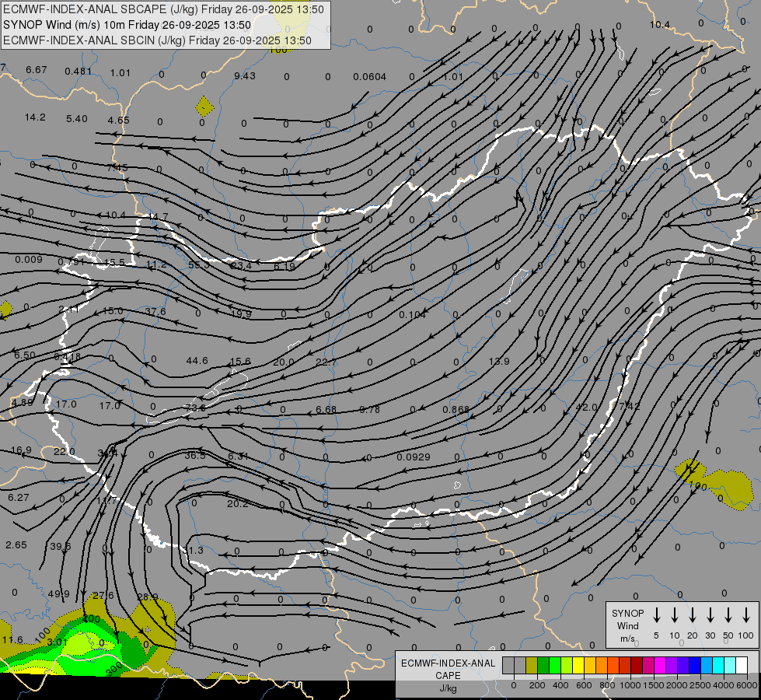
Task: Click the map value 14.2
Action: 35,117
